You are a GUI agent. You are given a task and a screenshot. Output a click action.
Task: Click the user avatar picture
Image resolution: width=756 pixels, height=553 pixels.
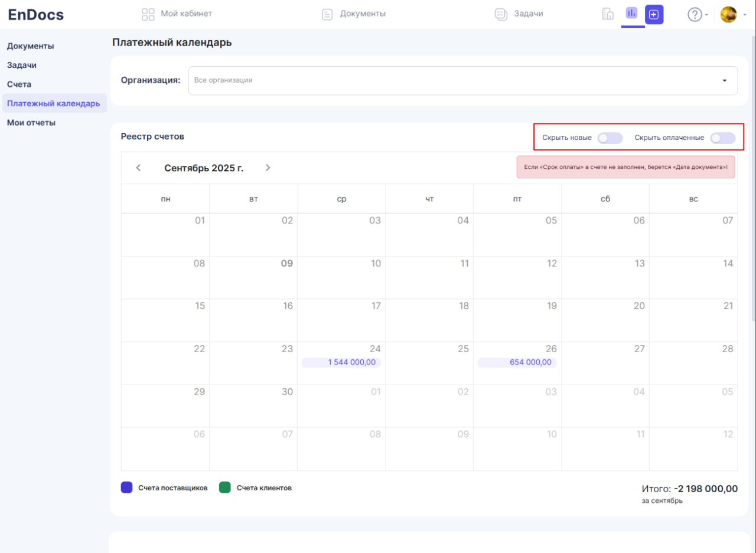728,15
